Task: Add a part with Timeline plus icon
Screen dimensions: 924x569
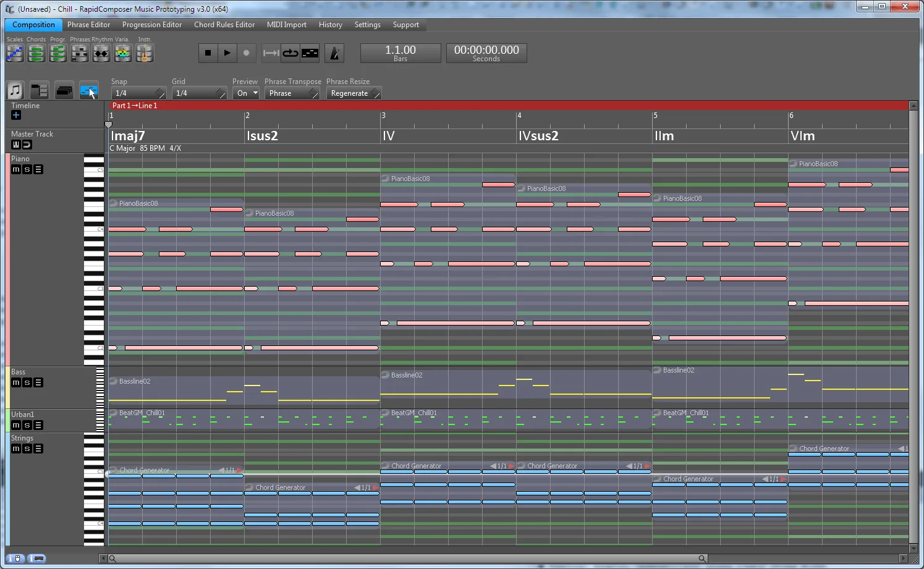Action: point(16,115)
